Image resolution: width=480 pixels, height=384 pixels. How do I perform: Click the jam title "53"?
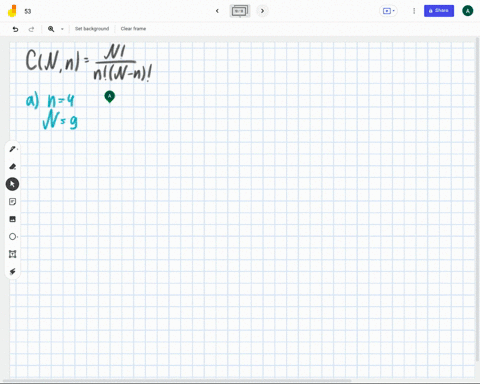pos(28,11)
